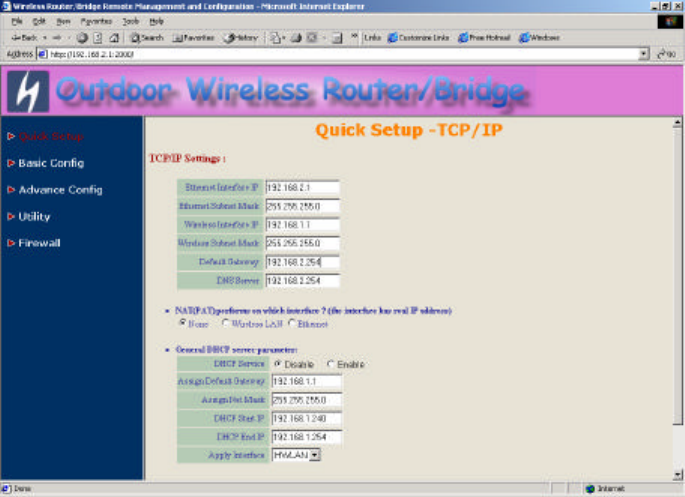The width and height of the screenshot is (685, 497).
Task: Open the File menu
Action: point(17,21)
